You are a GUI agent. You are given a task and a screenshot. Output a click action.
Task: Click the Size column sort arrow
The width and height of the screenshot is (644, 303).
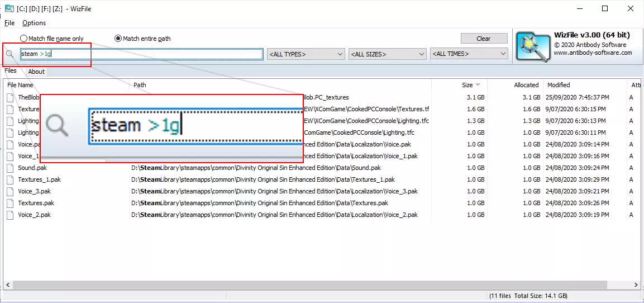tap(478, 85)
